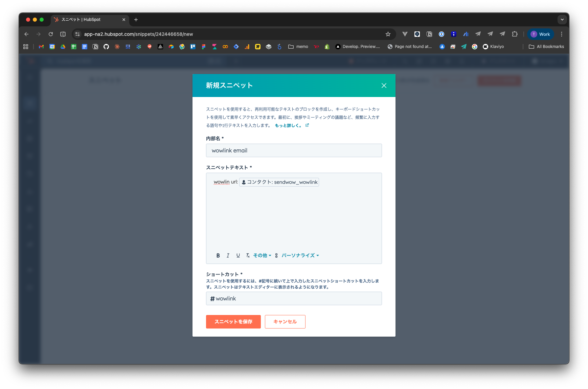Image resolution: width=588 pixels, height=389 pixels.
Task: Focus the ショートカット input with wowlink
Action: coord(294,298)
